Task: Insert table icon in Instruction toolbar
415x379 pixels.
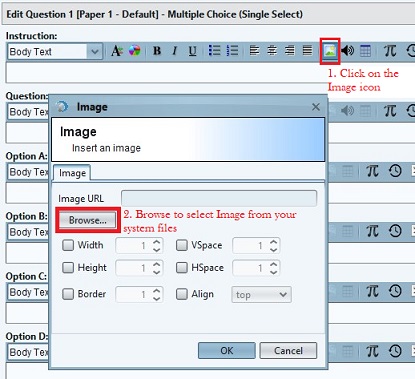Action: pyautogui.click(x=365, y=51)
